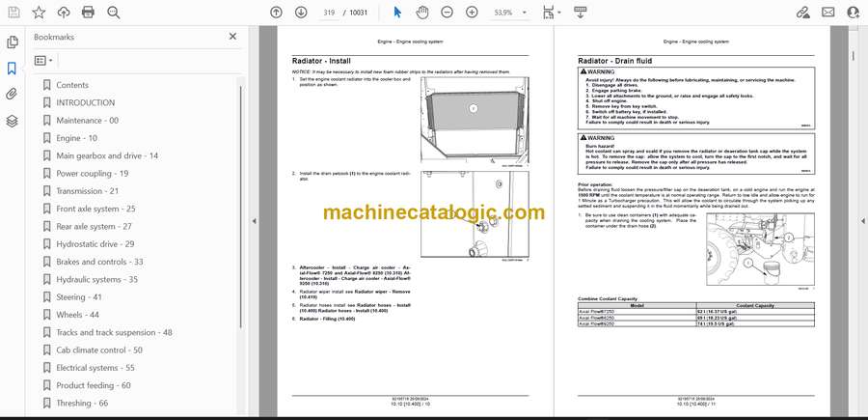Viewport: 868px width, 420px height.
Task: Choose the Hand pan tool
Action: pyautogui.click(x=422, y=13)
